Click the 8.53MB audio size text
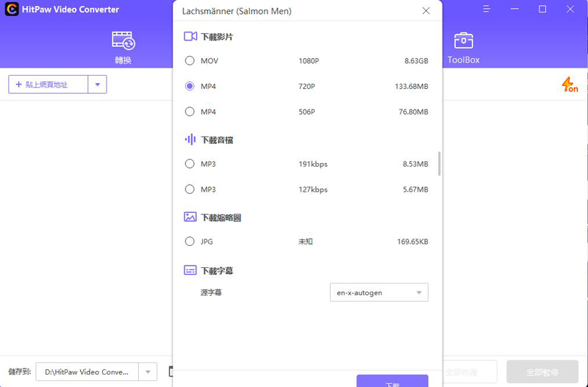 click(415, 164)
